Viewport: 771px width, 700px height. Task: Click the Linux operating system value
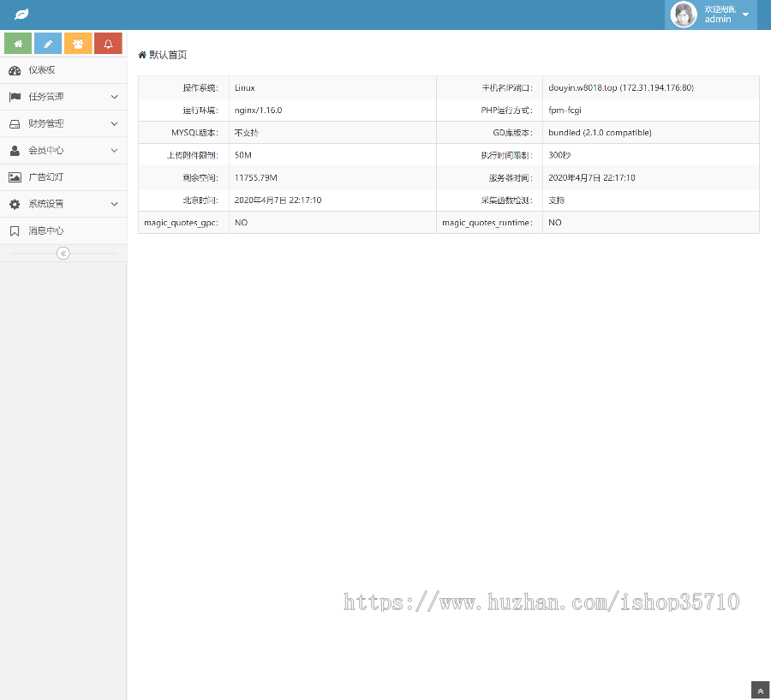(244, 87)
